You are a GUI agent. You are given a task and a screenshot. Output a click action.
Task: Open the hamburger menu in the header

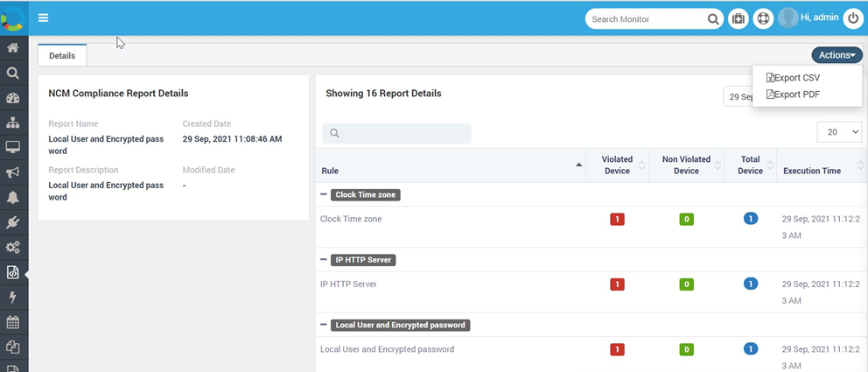click(x=43, y=18)
